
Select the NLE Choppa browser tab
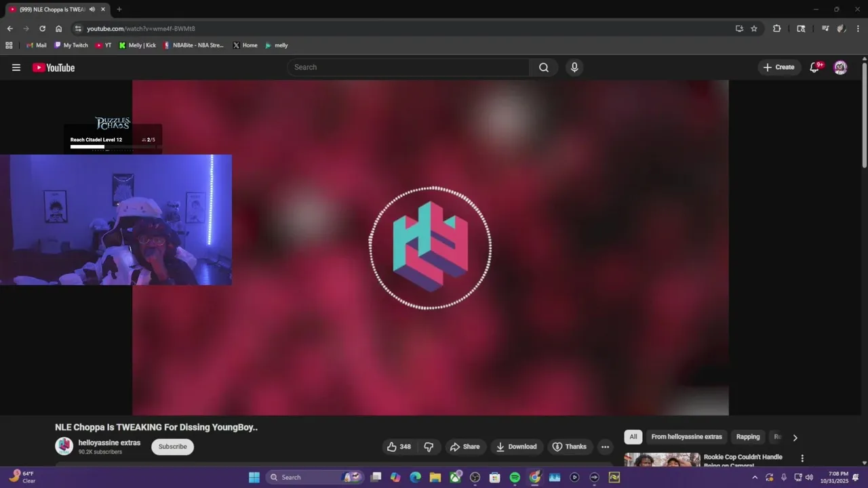pyautogui.click(x=57, y=9)
